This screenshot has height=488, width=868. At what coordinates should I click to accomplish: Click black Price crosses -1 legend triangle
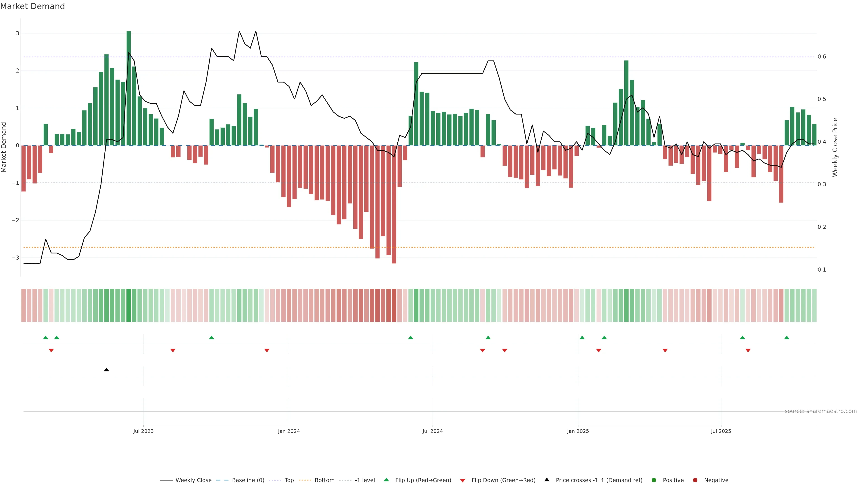tap(547, 480)
